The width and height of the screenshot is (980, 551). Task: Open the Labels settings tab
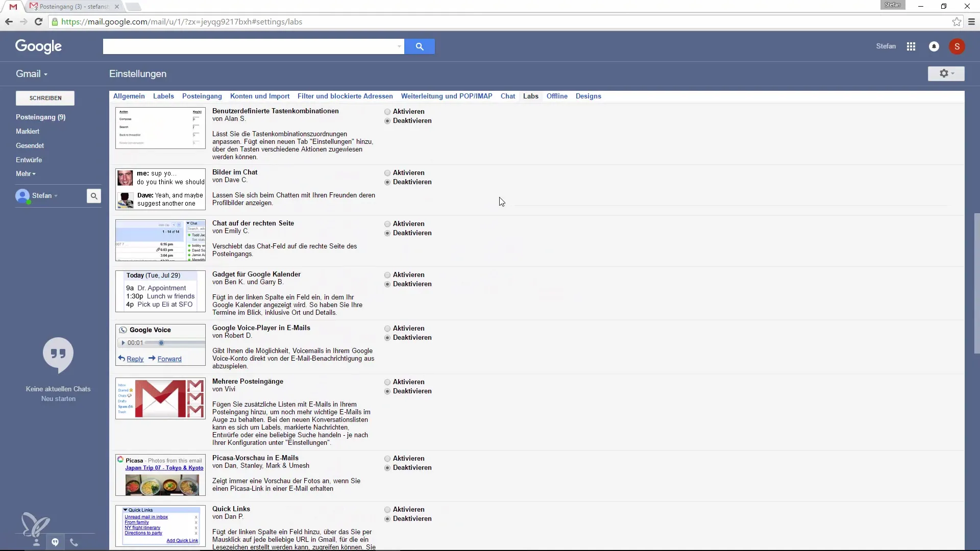point(163,96)
